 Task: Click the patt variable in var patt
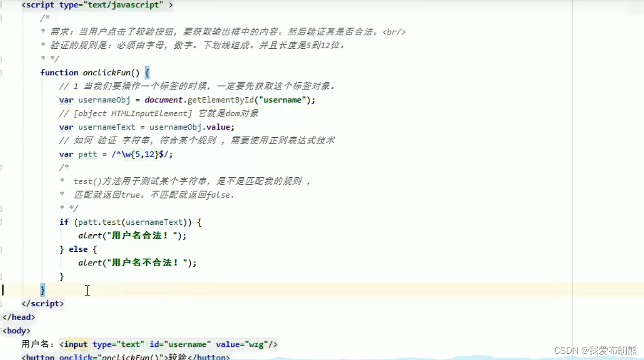point(87,154)
